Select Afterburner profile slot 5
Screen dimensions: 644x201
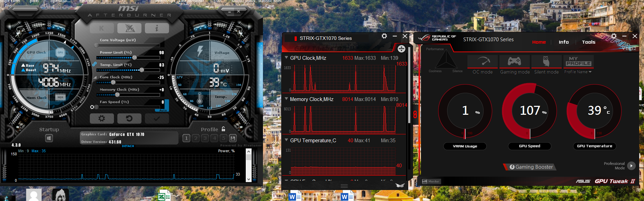pyautogui.click(x=223, y=138)
